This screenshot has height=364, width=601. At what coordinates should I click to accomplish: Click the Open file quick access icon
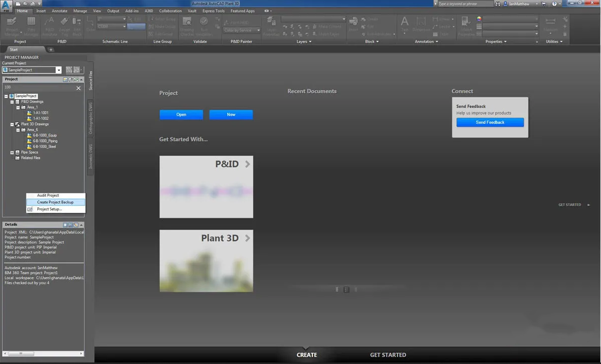25,4
